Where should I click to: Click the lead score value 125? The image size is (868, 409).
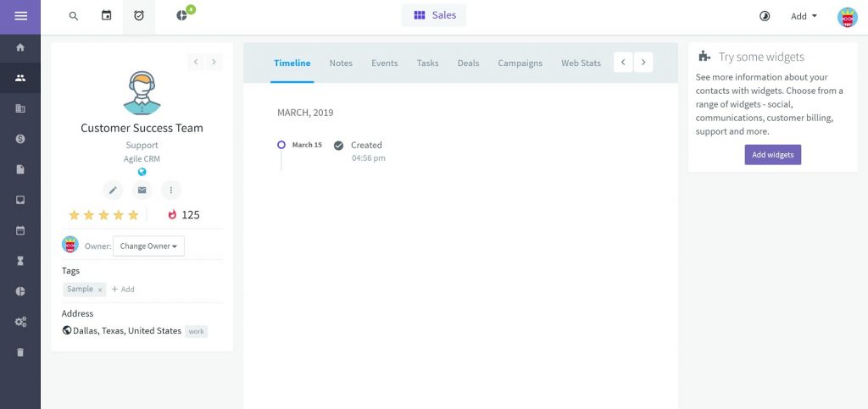tap(191, 215)
